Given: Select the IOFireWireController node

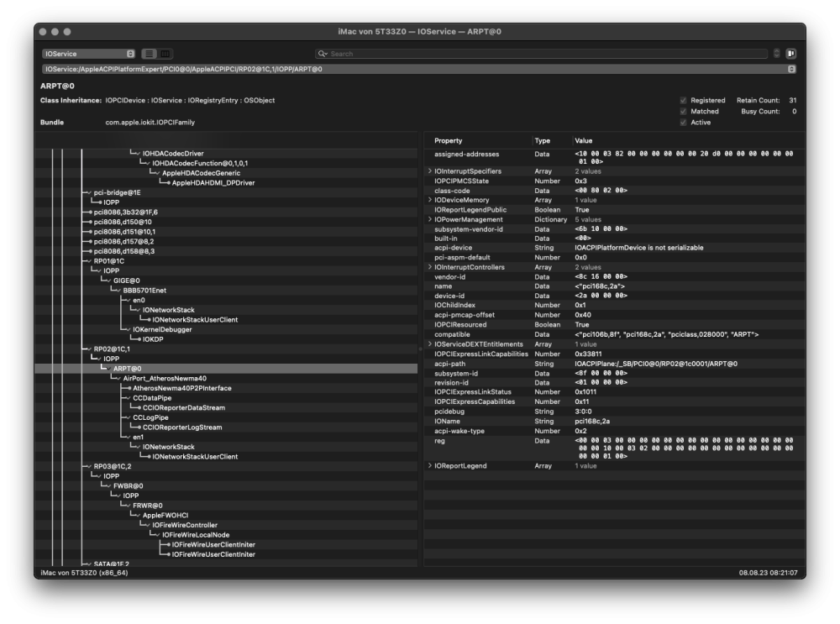Looking at the screenshot, I should click(x=185, y=526).
